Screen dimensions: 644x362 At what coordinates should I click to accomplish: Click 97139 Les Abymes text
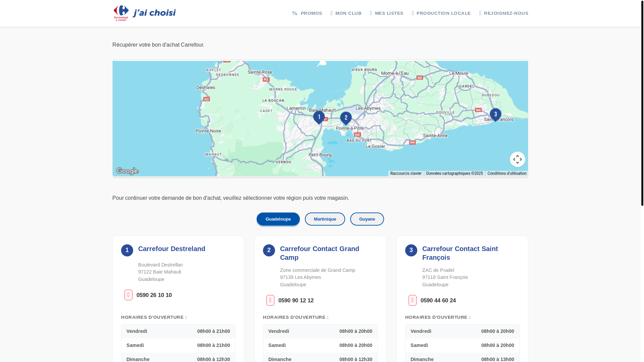coord(301,278)
